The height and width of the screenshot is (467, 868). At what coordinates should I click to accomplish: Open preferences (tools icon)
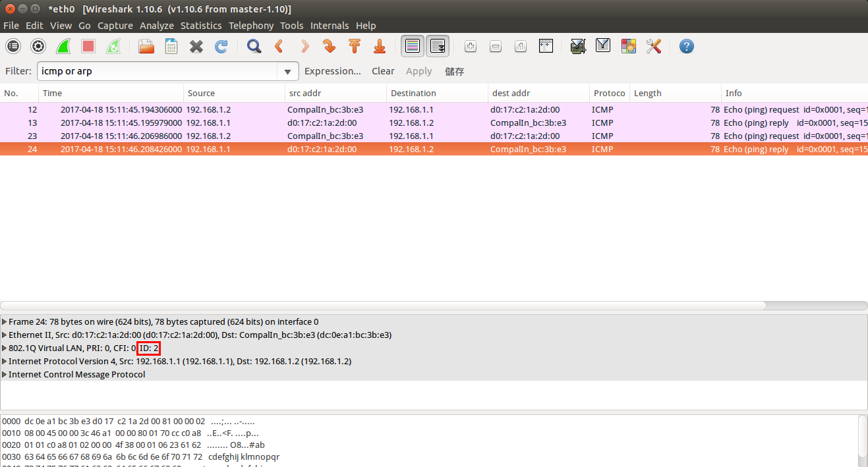653,46
